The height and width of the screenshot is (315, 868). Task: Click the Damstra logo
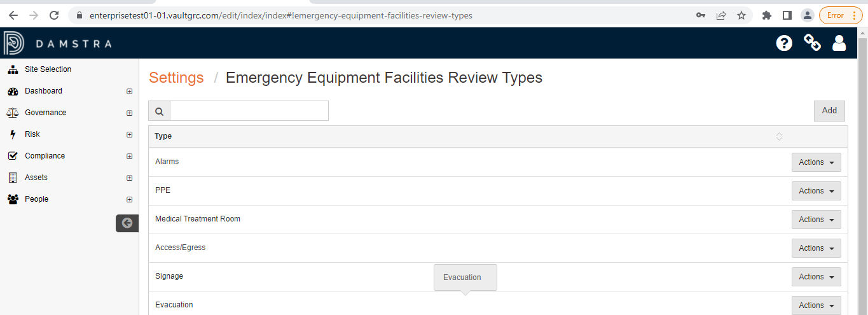point(57,43)
